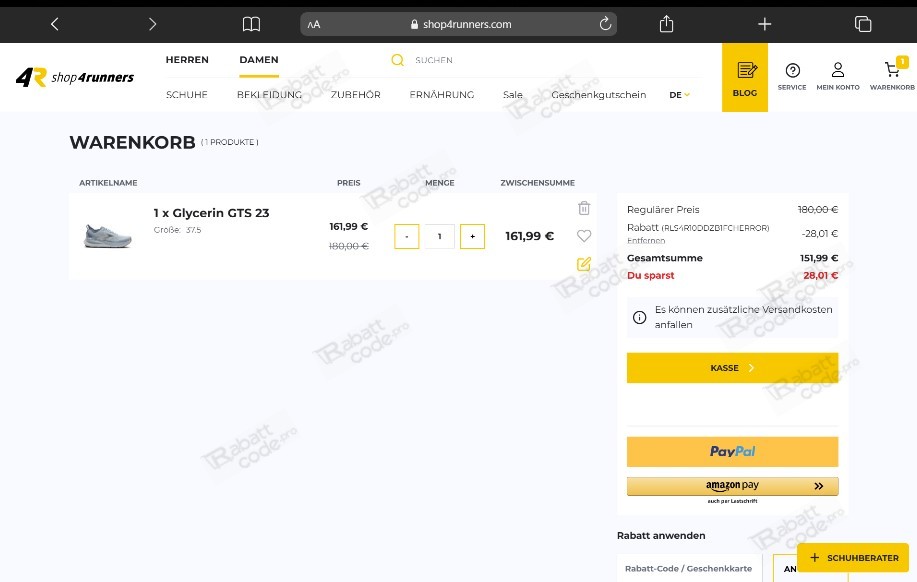Expand the DE language dropdown

click(680, 95)
